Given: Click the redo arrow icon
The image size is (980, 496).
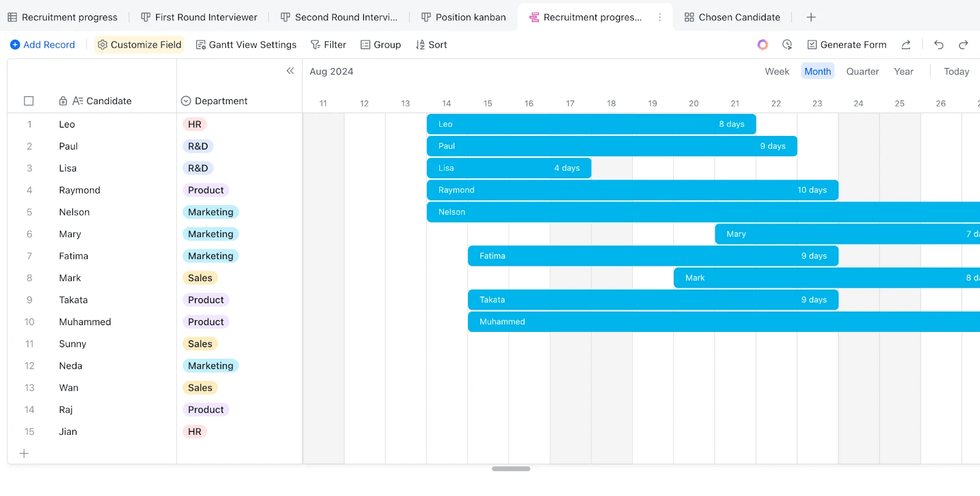Looking at the screenshot, I should 963,45.
